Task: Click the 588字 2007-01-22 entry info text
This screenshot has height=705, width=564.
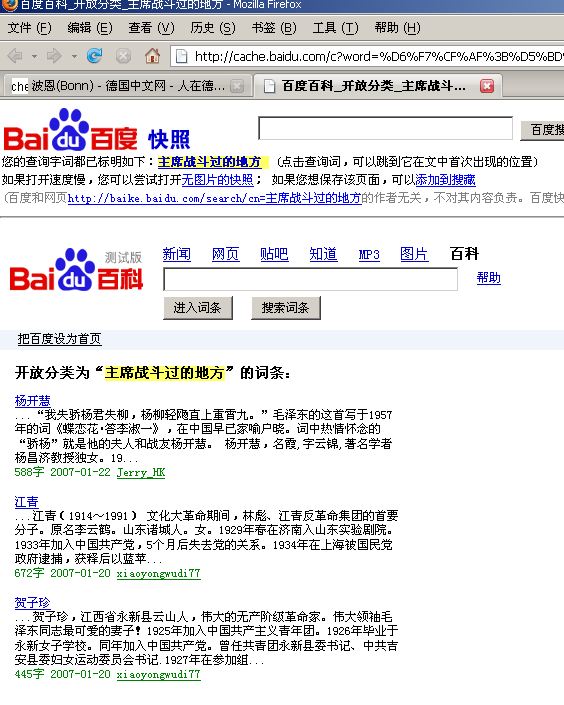Action: 62,473
